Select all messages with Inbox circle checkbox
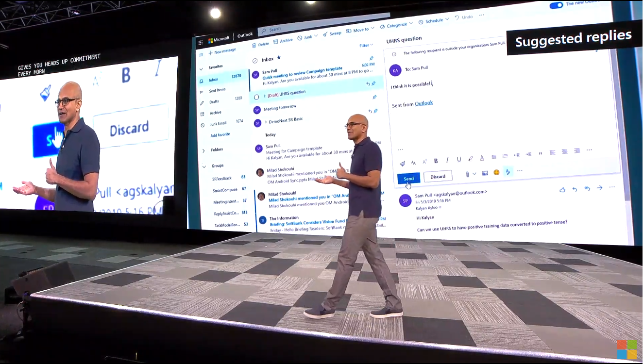The image size is (643, 364). [255, 61]
